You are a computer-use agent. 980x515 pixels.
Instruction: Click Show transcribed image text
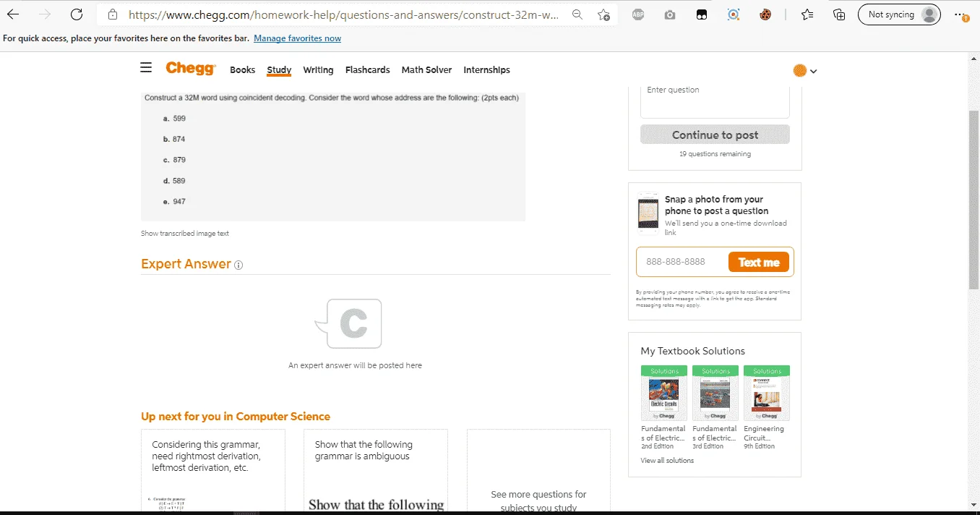[x=185, y=234]
